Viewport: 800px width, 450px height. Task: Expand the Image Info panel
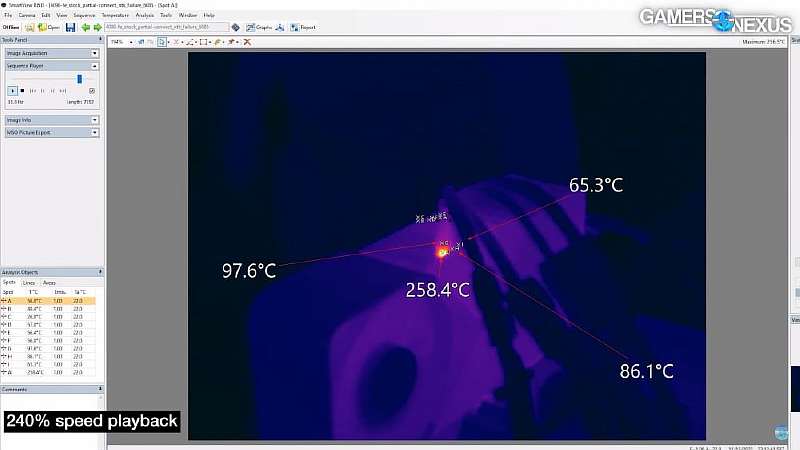pyautogui.click(x=95, y=120)
